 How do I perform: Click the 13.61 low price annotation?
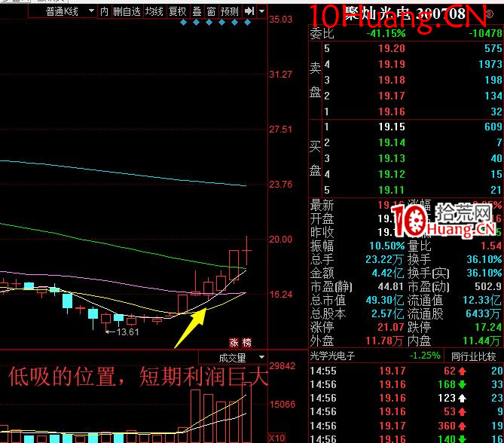point(127,332)
